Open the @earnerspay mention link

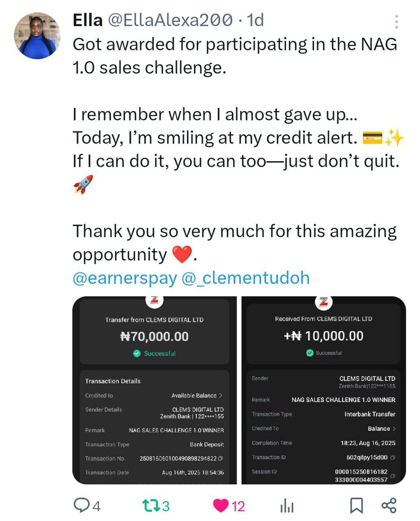coord(124,278)
